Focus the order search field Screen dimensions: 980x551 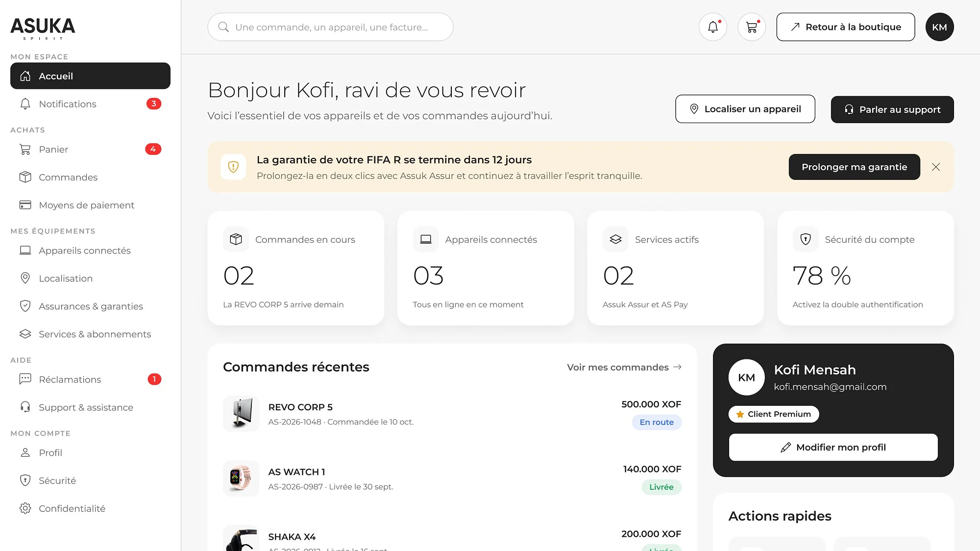(330, 27)
